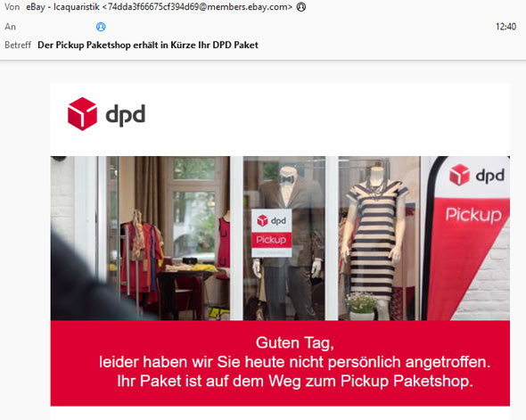Screen dimensions: 526x420
Task: Click the Pickup Paketshop message line
Action: (295, 381)
